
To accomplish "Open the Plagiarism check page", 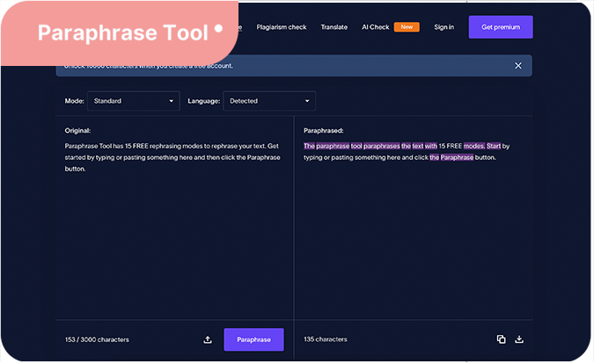I will point(281,27).
